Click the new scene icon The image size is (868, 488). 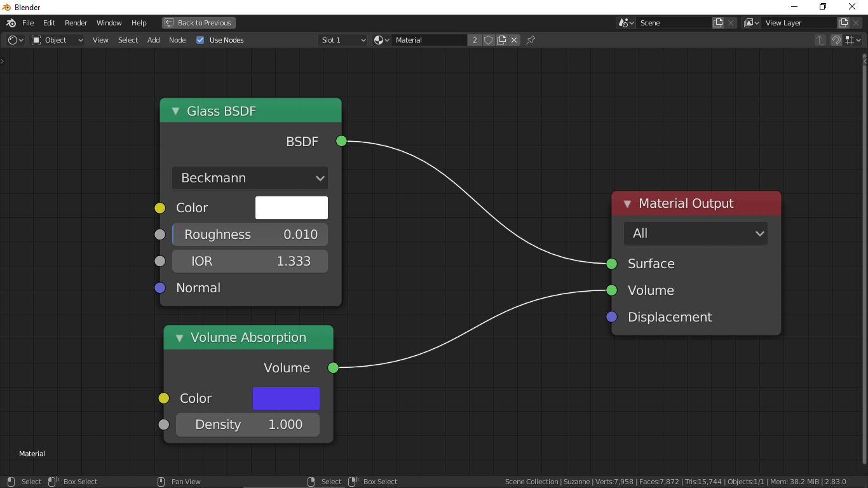[x=718, y=23]
